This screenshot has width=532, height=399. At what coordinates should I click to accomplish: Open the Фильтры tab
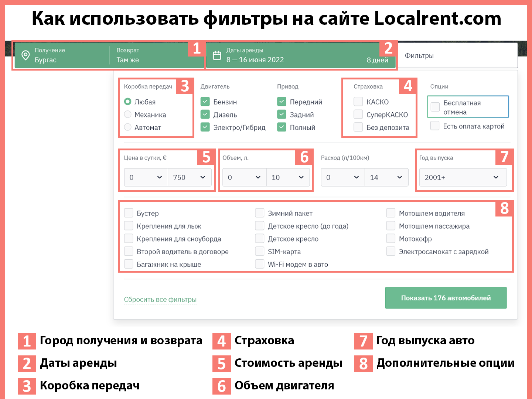click(458, 55)
